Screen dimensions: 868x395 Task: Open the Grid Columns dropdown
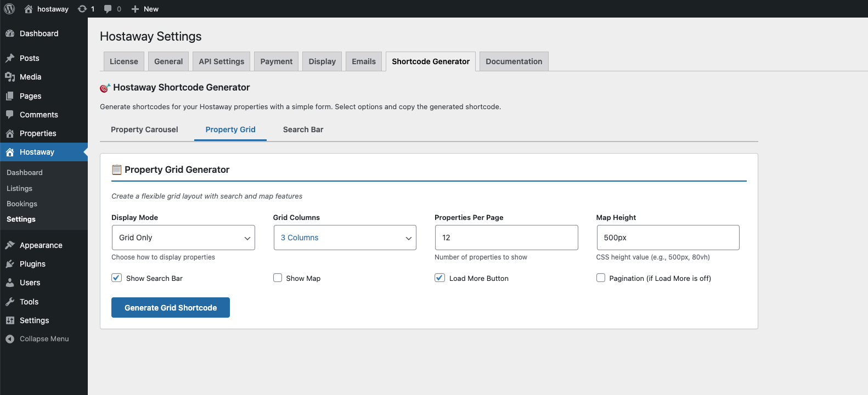[x=345, y=238]
